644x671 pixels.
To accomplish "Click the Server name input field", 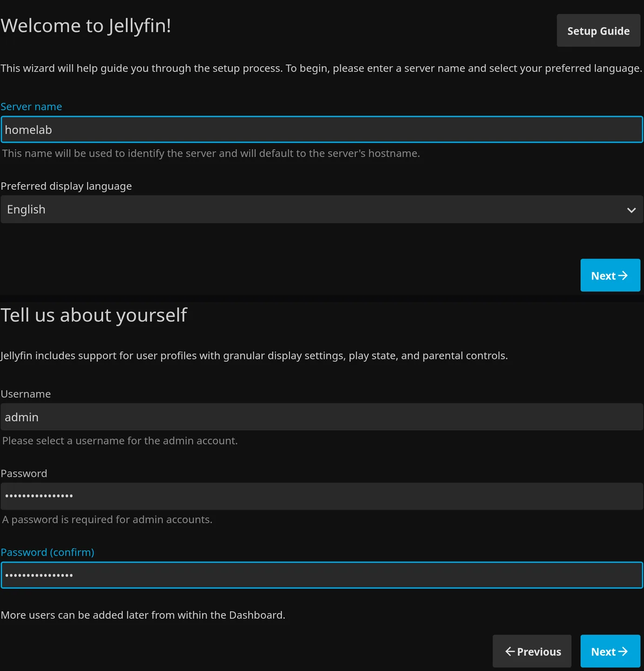I will click(x=322, y=129).
